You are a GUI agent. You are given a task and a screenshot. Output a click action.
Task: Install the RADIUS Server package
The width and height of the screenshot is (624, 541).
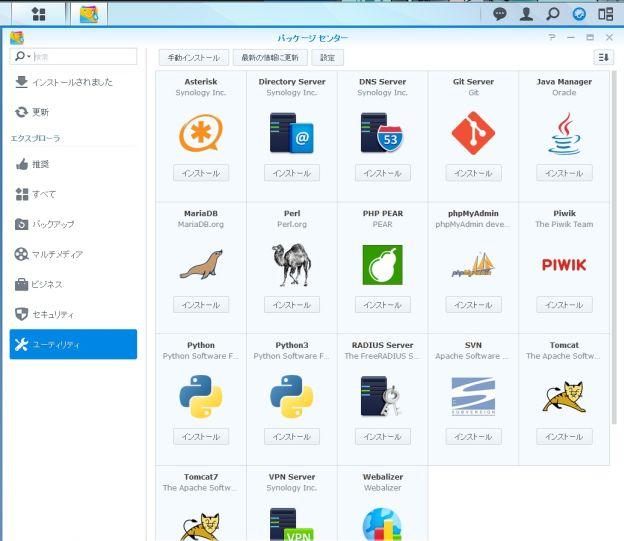pyautogui.click(x=382, y=437)
